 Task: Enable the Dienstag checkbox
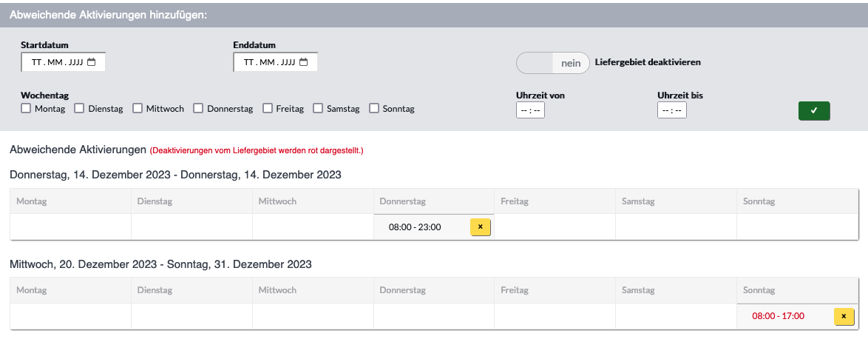[x=79, y=108]
